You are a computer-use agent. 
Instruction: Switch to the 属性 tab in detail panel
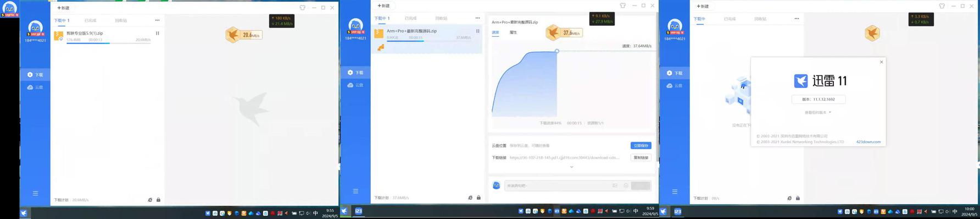click(x=513, y=32)
